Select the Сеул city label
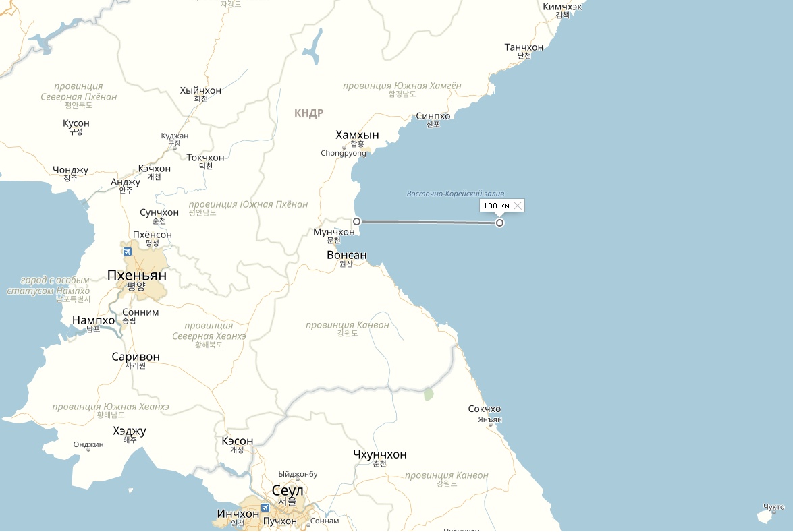793x532 pixels. coord(288,491)
